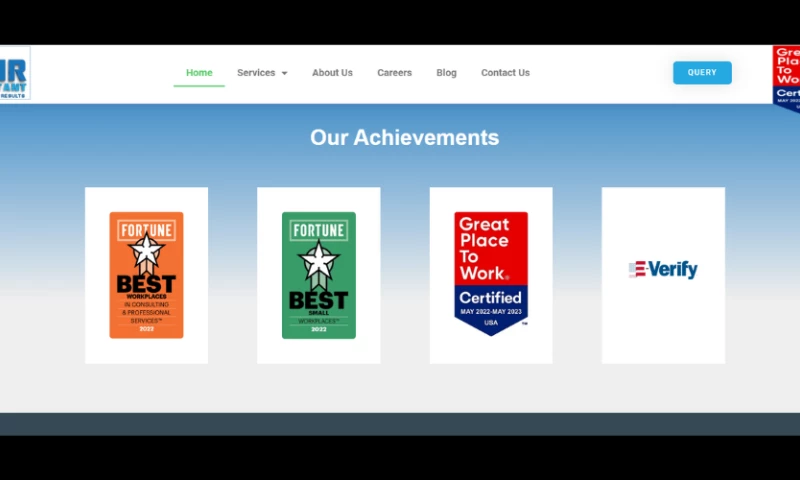Go to the Home menu item
This screenshot has width=800, height=480.
[x=199, y=73]
